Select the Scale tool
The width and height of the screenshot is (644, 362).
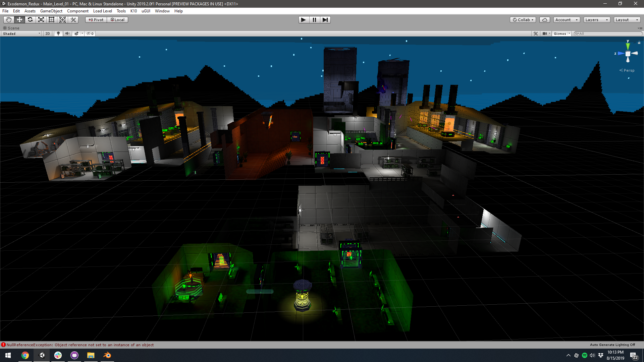click(41, 20)
